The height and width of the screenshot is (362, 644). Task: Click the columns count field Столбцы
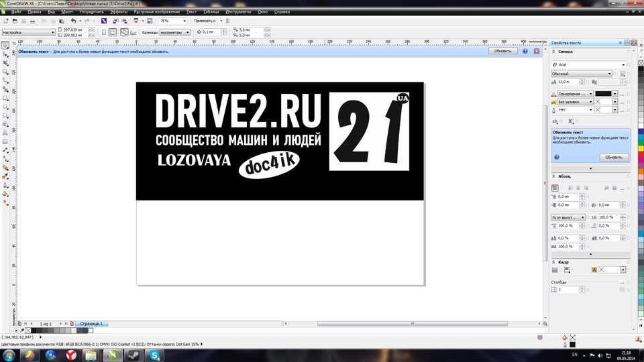pyautogui.click(x=568, y=290)
